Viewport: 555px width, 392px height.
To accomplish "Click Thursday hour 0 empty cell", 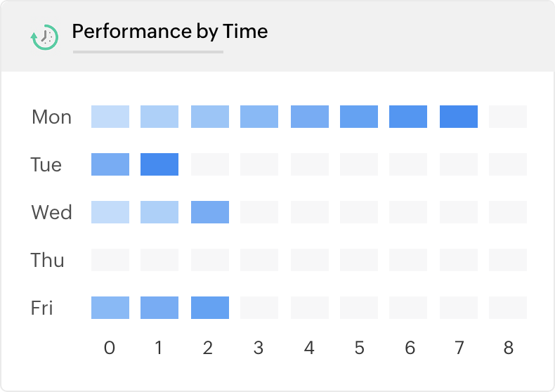I will coord(110,260).
